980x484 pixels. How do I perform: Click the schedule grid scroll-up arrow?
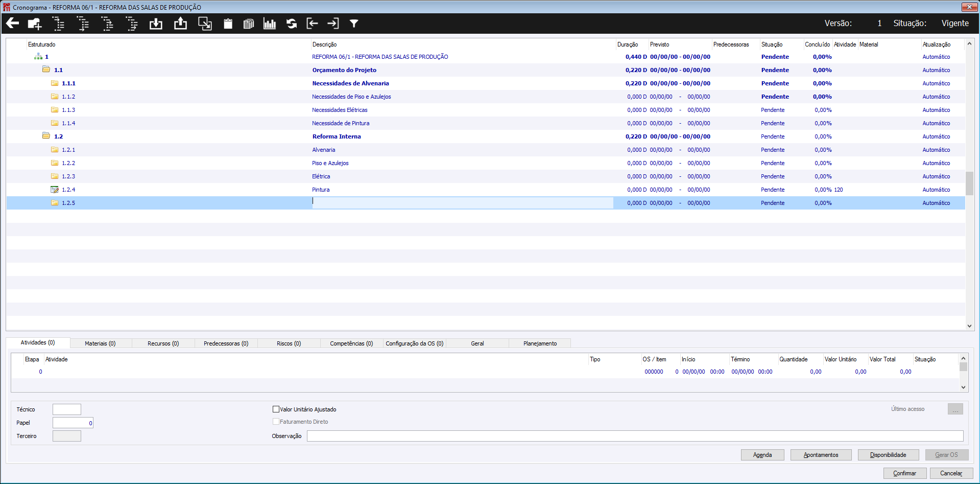click(969, 44)
